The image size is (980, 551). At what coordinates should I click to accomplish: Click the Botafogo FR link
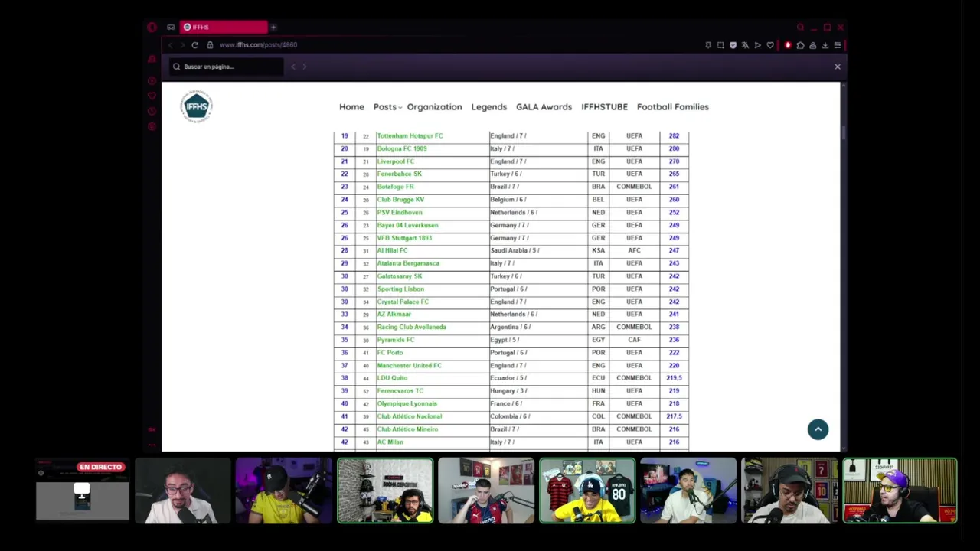point(395,187)
